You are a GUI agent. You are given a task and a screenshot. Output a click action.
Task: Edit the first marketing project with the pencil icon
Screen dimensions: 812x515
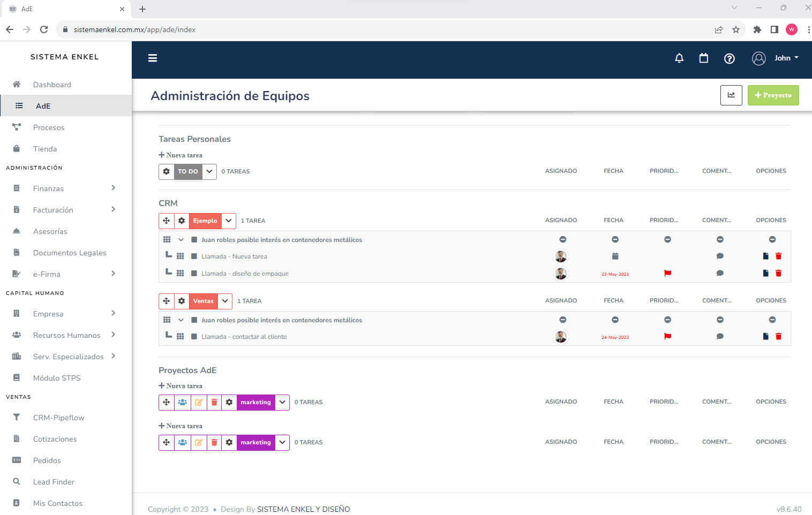[198, 402]
